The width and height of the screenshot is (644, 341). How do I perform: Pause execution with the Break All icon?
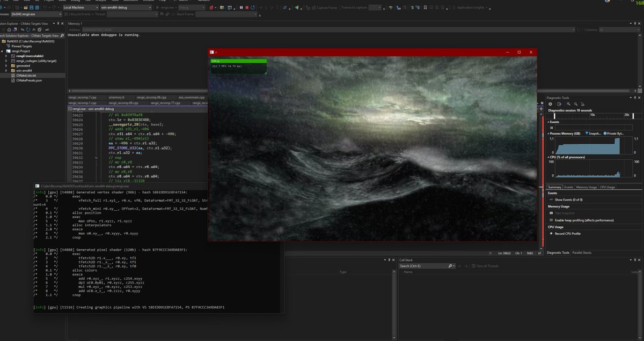point(241,7)
